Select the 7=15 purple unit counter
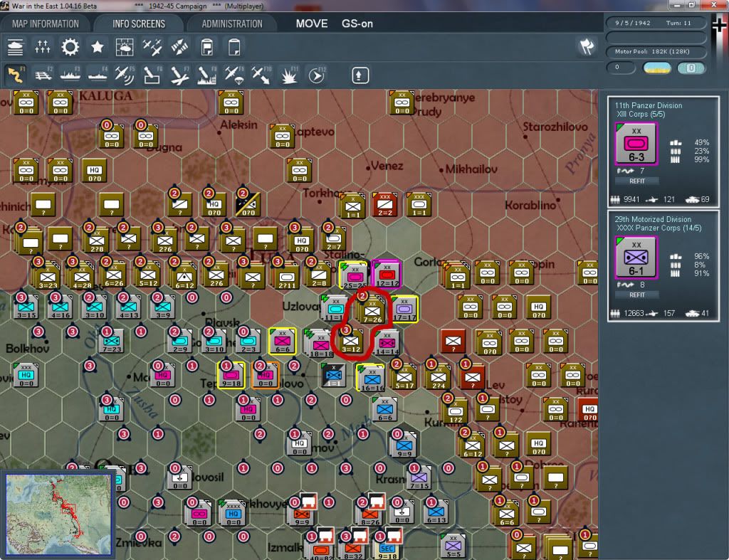This screenshot has width=729, height=560. click(419, 477)
